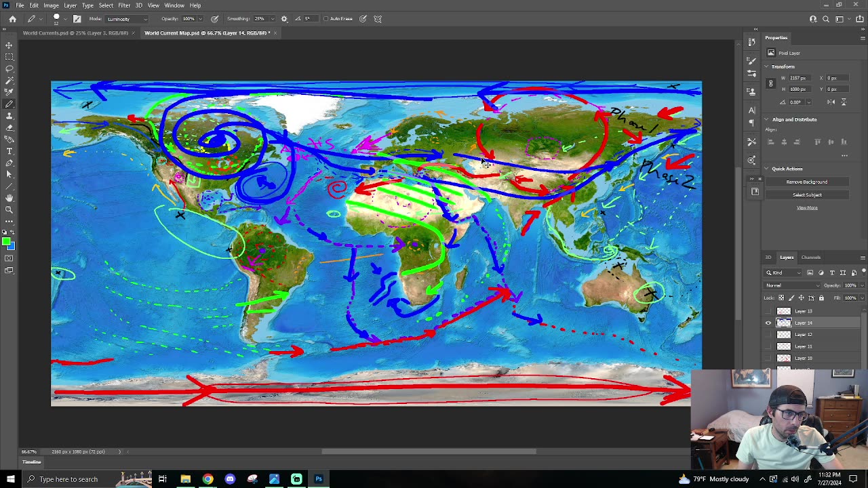Image resolution: width=868 pixels, height=488 pixels.
Task: Flip horizontal in Transform section
Action: (x=831, y=102)
